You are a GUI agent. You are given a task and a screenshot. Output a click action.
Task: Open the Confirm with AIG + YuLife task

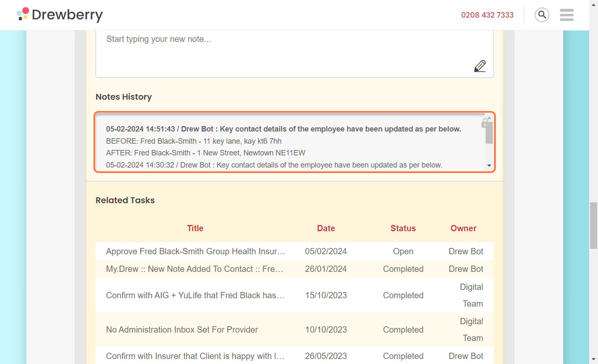click(195, 295)
